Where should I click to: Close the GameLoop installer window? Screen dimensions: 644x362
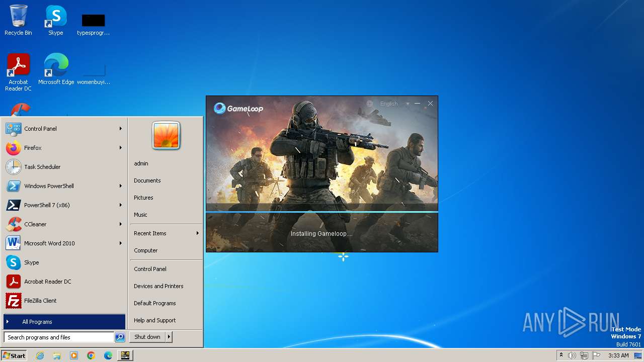(430, 104)
